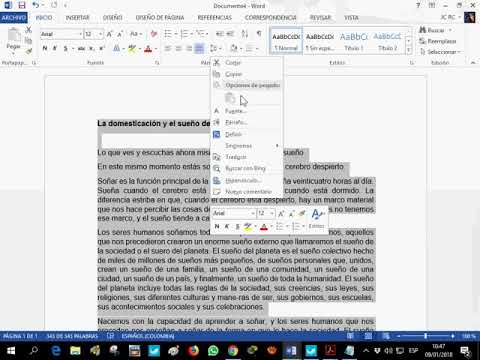Decrease font size with the shrink-font icon in the ribbon
Viewport: 480px width, 360px height.
click(x=120, y=34)
